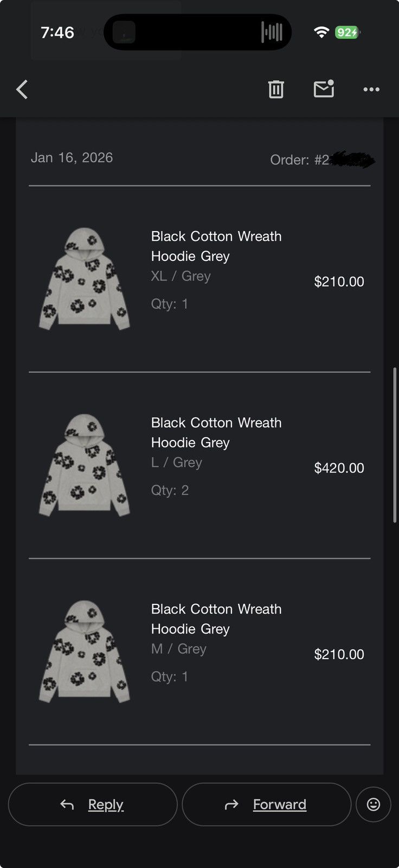Tap the Wi-Fi status icon

point(321,32)
